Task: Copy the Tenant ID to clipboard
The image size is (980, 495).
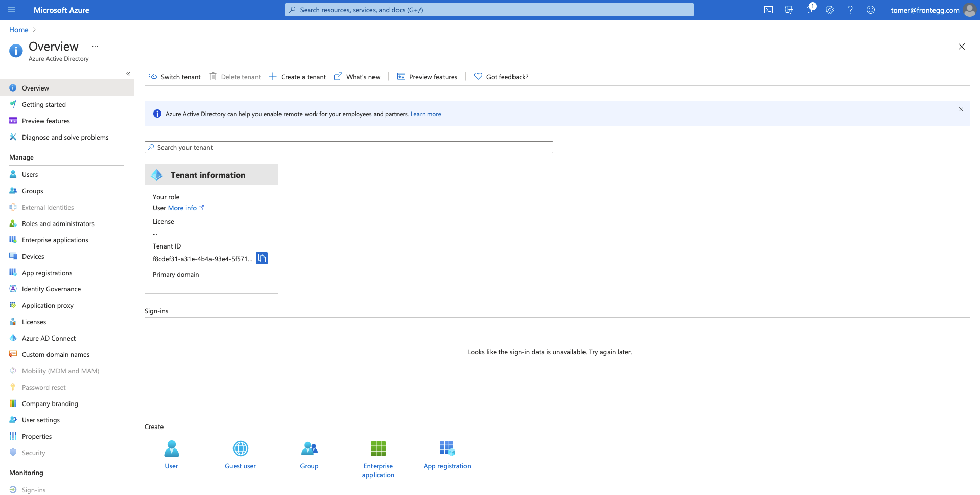Action: click(x=262, y=258)
